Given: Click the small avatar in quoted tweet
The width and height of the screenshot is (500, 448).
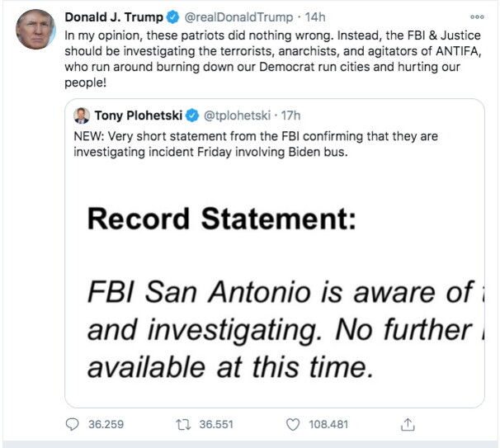Looking at the screenshot, I should tap(82, 115).
